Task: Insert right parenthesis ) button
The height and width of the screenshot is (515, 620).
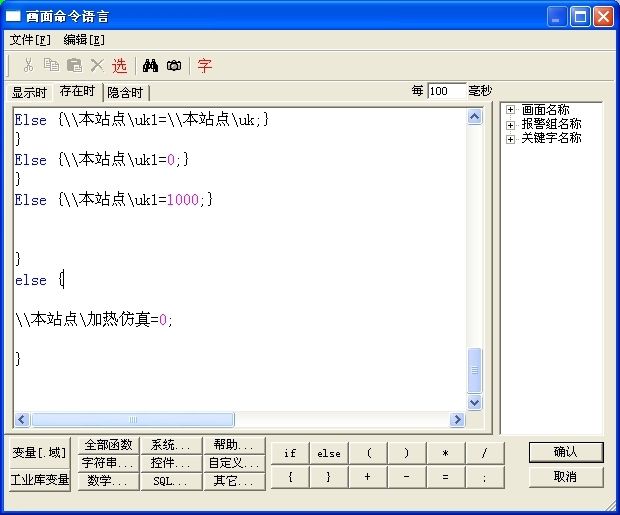Action: point(406,453)
